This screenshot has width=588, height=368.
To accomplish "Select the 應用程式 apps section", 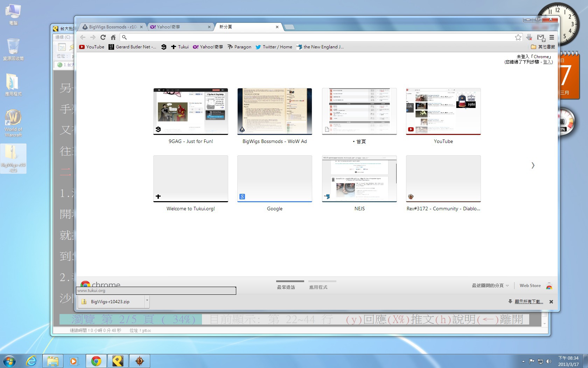I will tap(318, 287).
